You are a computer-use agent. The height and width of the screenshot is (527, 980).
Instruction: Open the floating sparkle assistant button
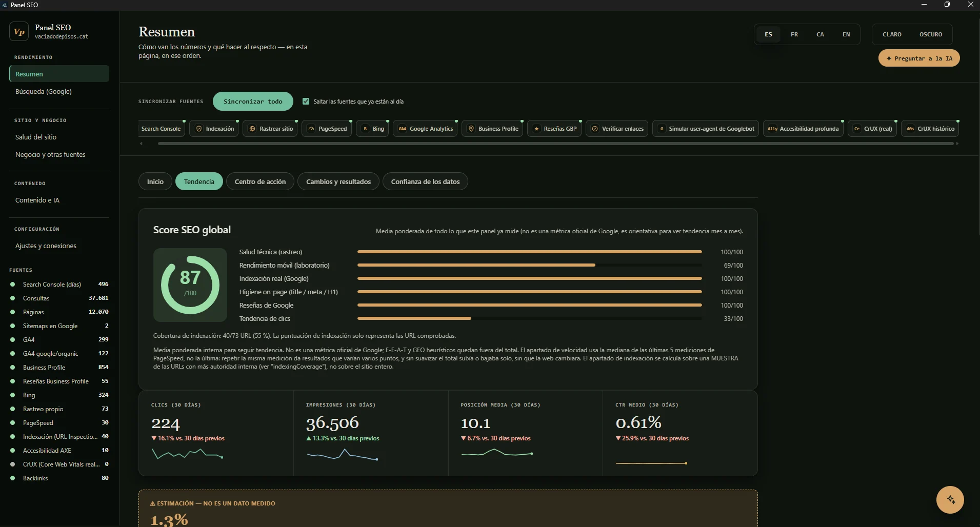click(950, 499)
